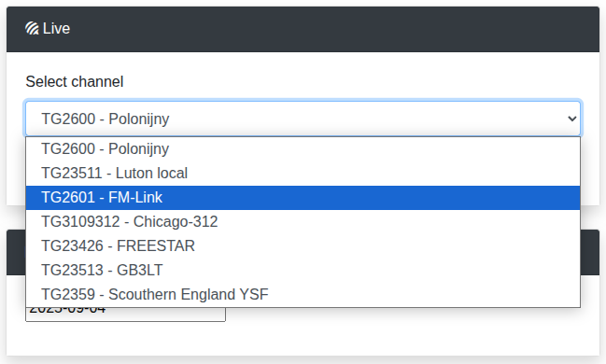Choose TG23511 - Luton local option
The height and width of the screenshot is (364, 606).
coord(303,173)
